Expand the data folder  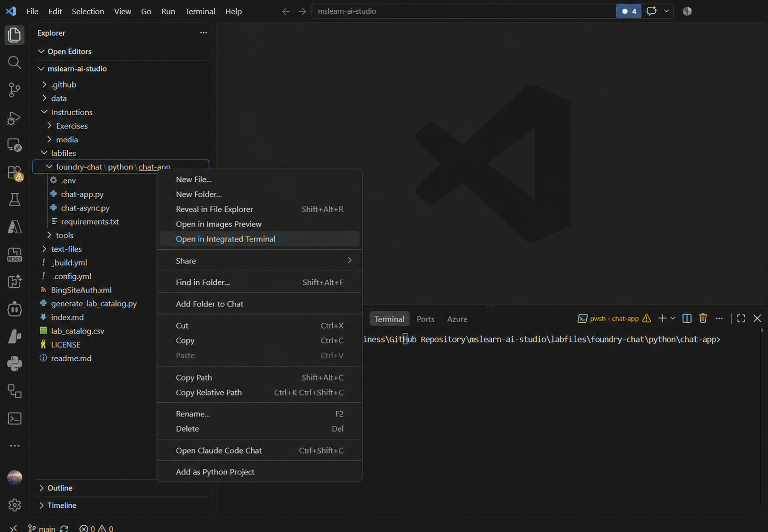(44, 98)
